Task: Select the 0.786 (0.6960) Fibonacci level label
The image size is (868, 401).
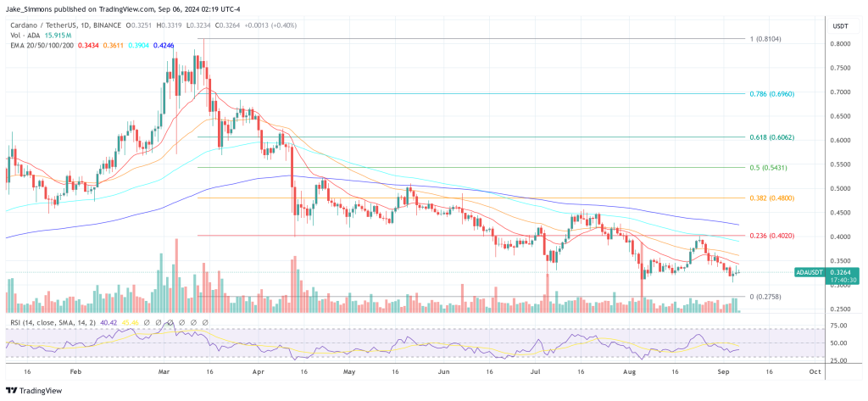Action: coord(771,93)
